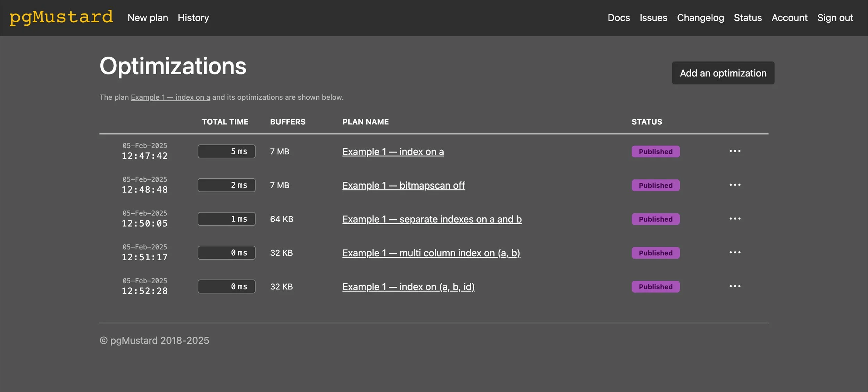Screen dimensions: 868x392
Task: Click Sign out
Action: 835,18
